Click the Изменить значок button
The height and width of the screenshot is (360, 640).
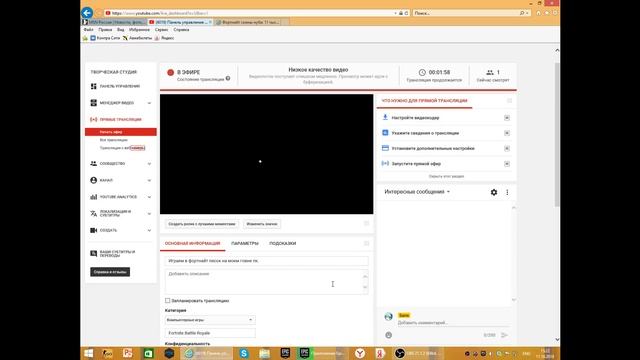pyautogui.click(x=262, y=224)
